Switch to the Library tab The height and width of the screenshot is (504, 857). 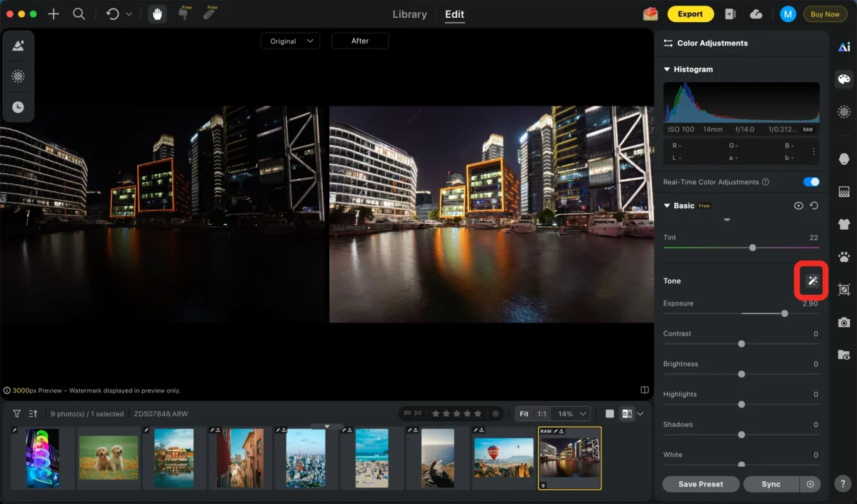[410, 14]
